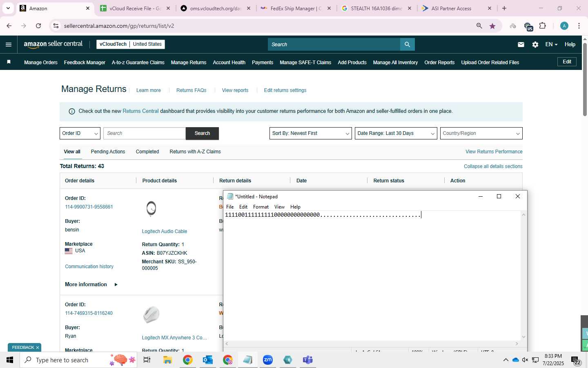Open Zoom from the taskbar
This screenshot has width=588, height=368.
[x=268, y=360]
